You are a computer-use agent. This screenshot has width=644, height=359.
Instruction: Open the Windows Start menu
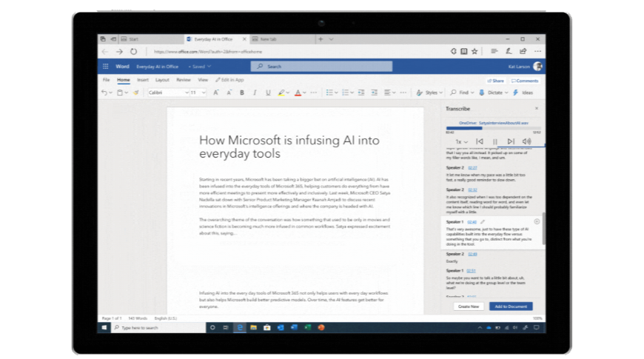(104, 327)
